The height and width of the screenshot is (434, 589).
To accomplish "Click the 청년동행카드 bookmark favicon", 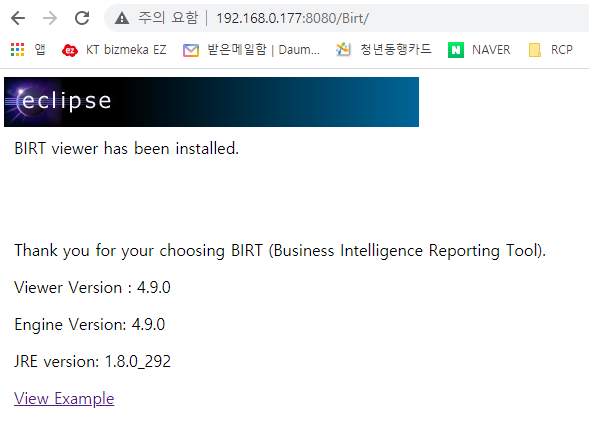I will click(343, 50).
